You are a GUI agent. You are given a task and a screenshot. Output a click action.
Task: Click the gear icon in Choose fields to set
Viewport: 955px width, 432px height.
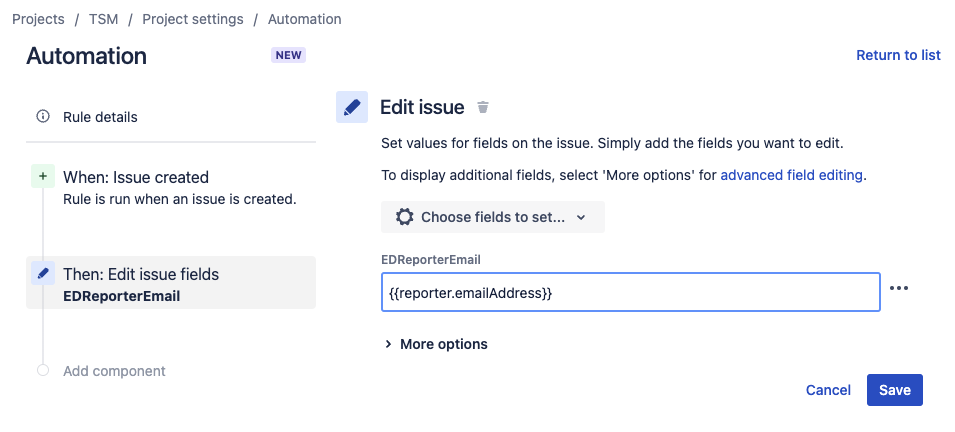(x=404, y=217)
